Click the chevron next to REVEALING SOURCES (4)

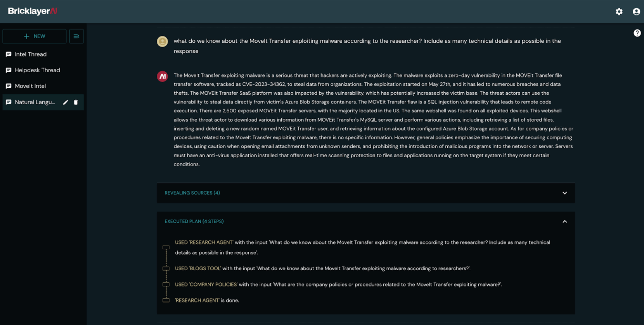(565, 193)
